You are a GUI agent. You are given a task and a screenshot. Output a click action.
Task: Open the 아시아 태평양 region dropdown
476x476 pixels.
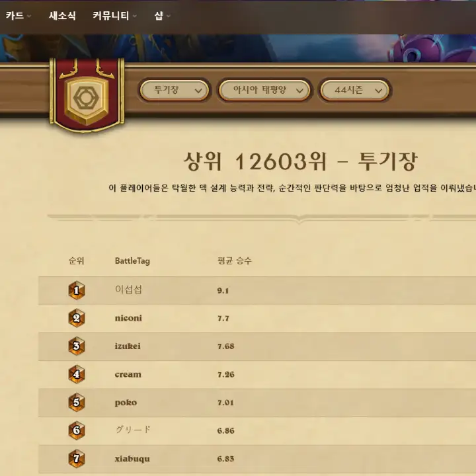click(x=264, y=90)
